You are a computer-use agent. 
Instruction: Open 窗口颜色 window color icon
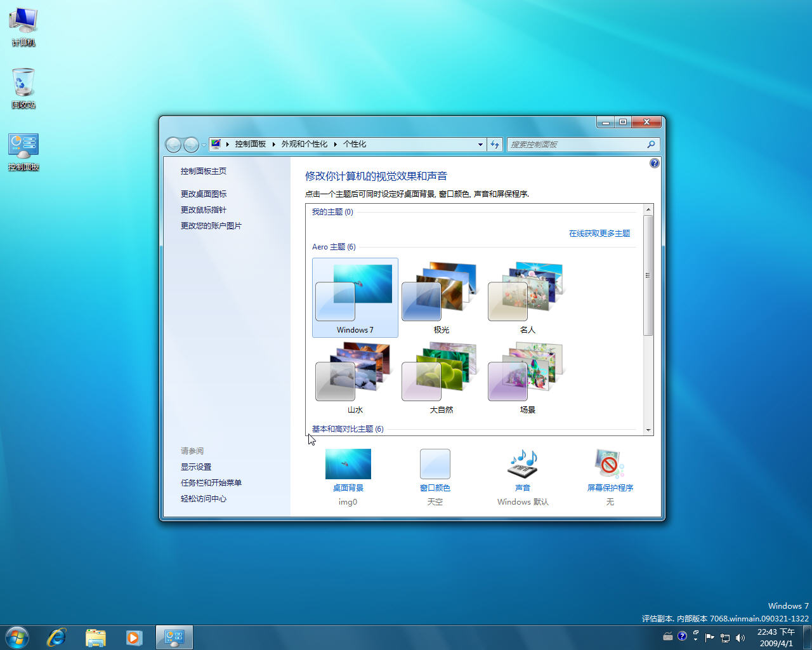(435, 464)
